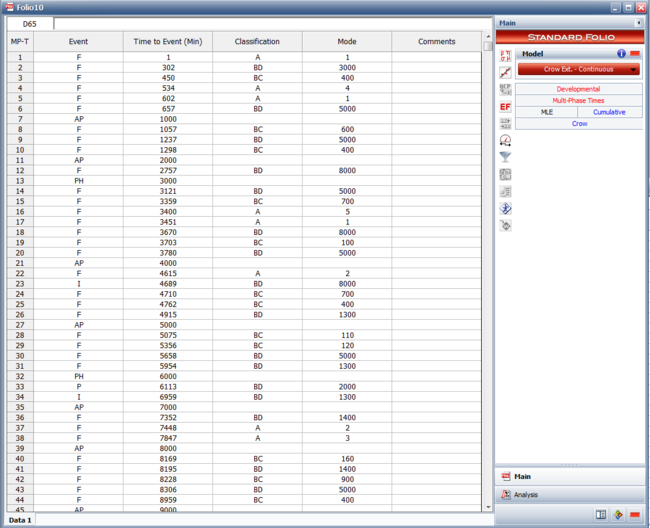Open the Crow Ext. - Continuous model dropdown
Viewport: 650px width, 528px height.
click(x=579, y=70)
